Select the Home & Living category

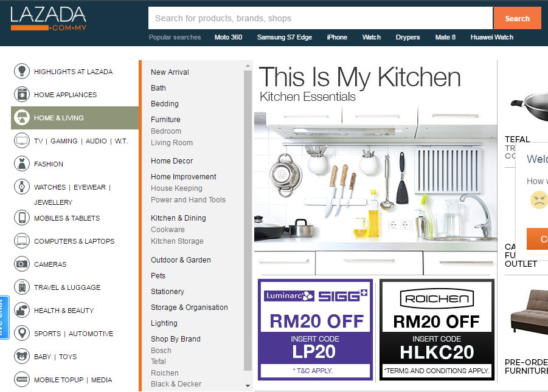click(x=75, y=118)
